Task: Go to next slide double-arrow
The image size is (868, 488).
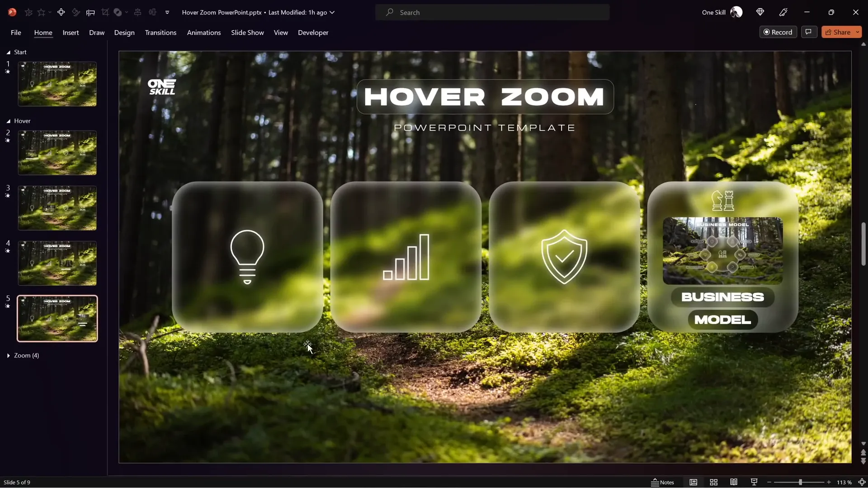Action: pos(863,461)
